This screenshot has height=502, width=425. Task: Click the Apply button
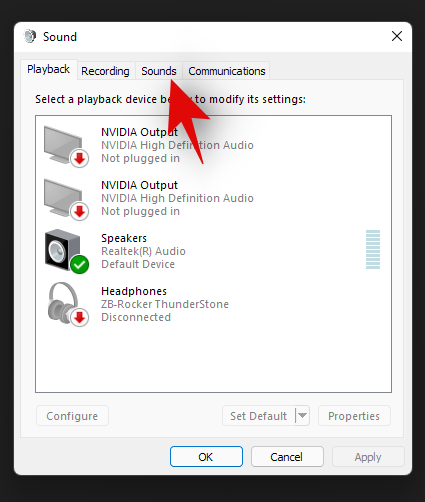368,457
